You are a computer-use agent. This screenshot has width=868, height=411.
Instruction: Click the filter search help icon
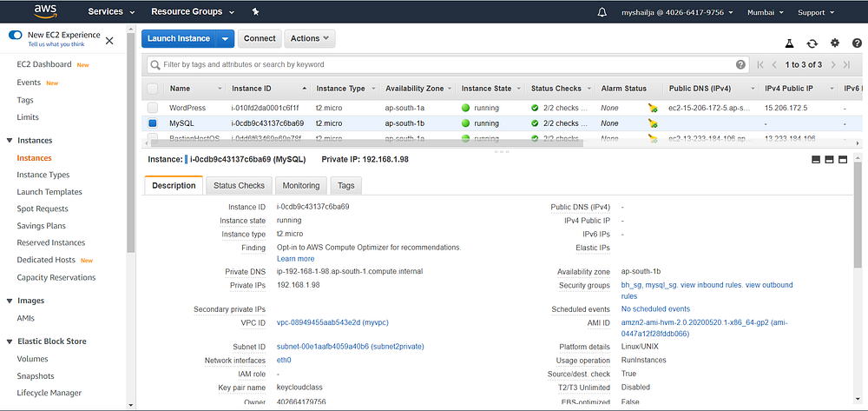pos(740,64)
